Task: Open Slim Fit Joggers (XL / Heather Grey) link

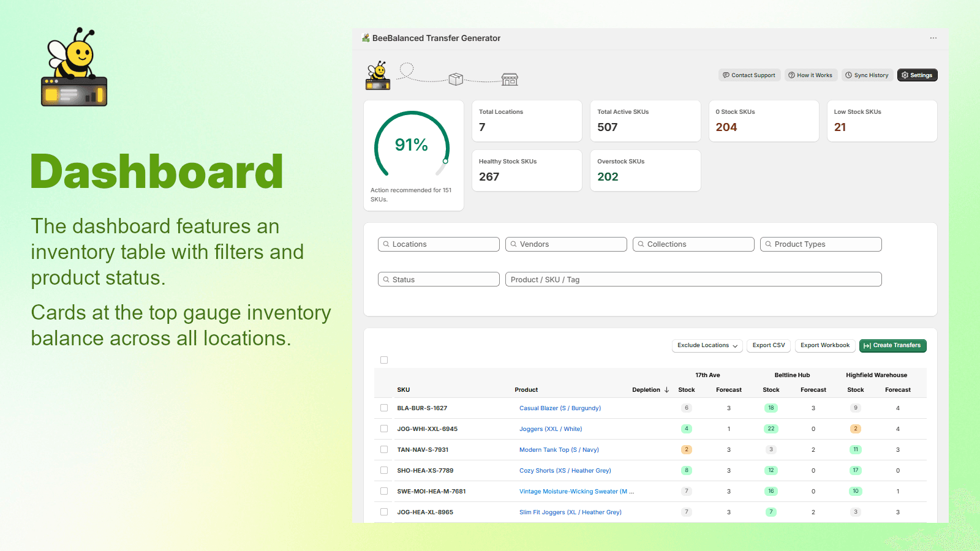Action: (570, 512)
